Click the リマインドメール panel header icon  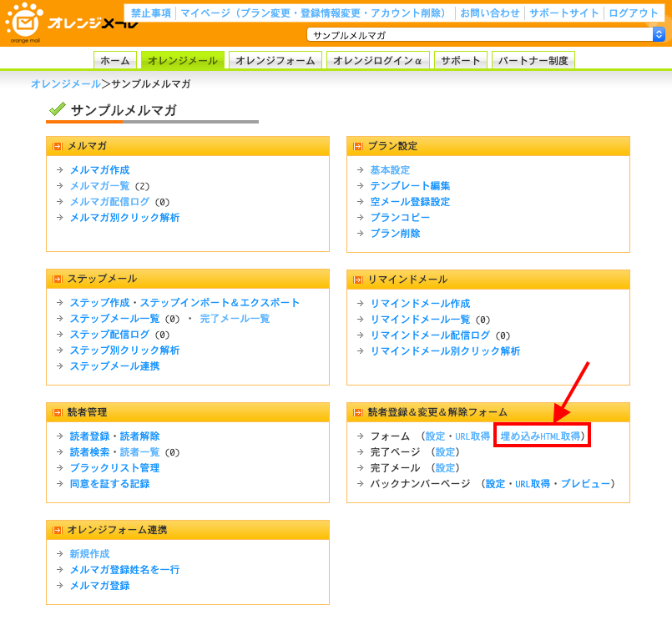pyautogui.click(x=358, y=280)
